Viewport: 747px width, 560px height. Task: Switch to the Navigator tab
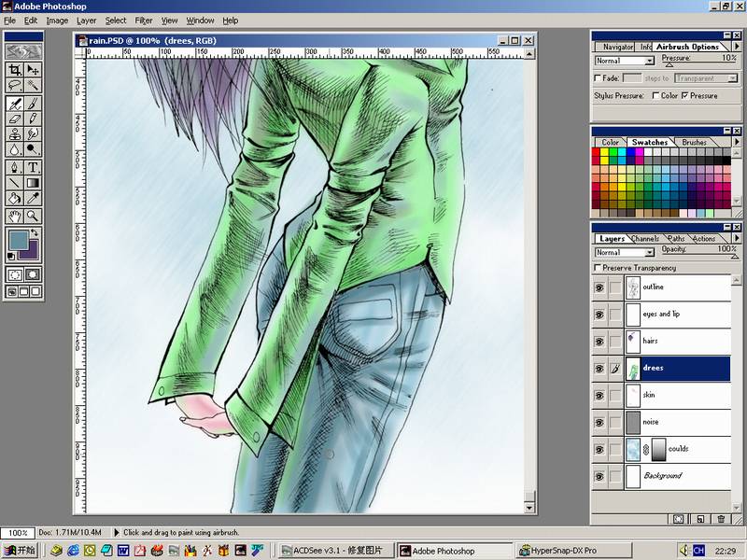618,47
